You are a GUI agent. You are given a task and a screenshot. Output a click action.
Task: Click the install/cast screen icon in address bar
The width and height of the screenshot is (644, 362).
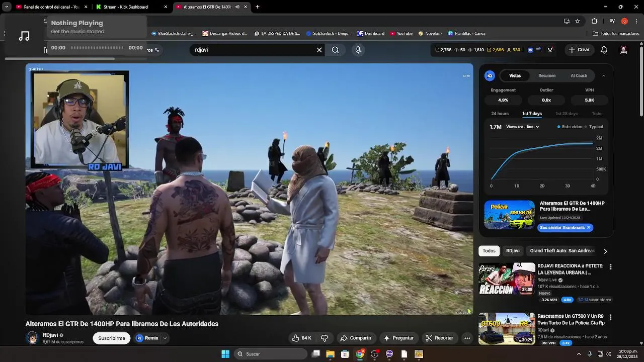pyautogui.click(x=567, y=21)
